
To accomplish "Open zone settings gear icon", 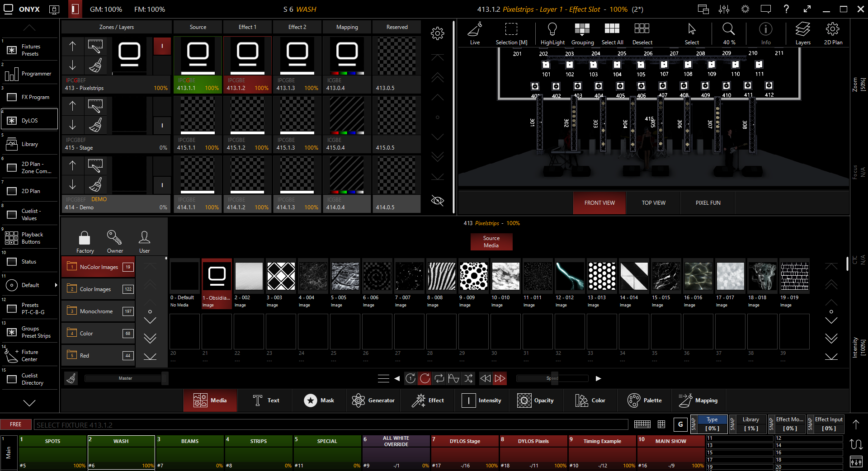I will tap(437, 33).
